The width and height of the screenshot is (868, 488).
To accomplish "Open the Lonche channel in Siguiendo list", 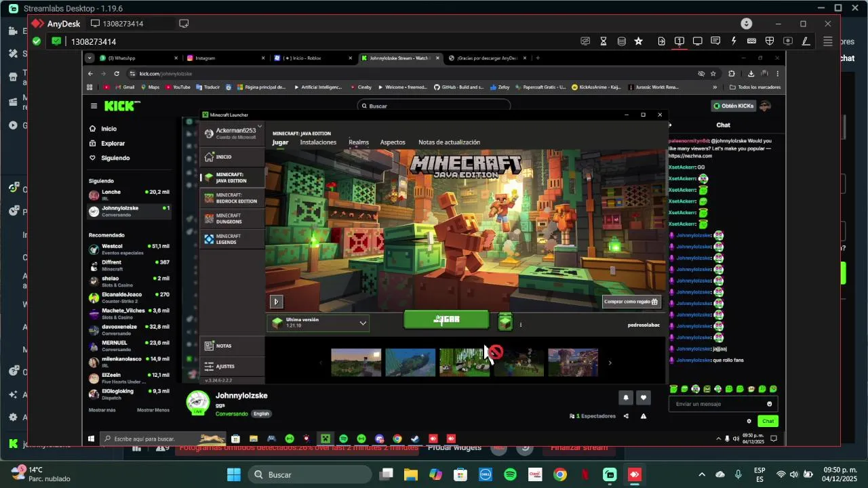I will pyautogui.click(x=129, y=195).
